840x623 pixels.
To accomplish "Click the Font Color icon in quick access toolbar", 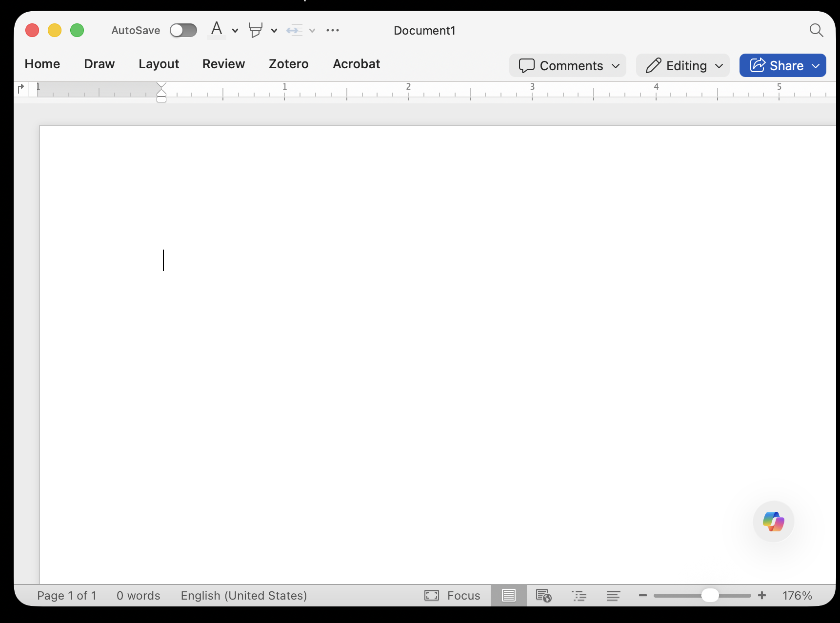I will coord(217,30).
